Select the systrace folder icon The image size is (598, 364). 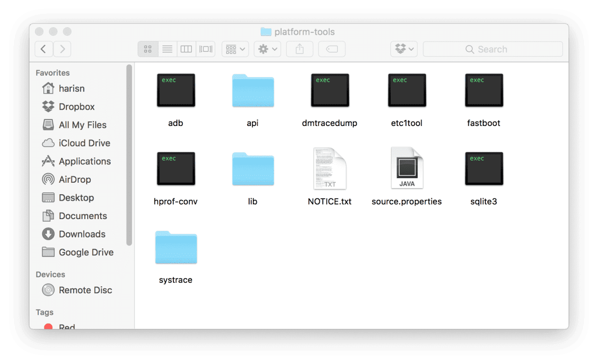(x=176, y=247)
